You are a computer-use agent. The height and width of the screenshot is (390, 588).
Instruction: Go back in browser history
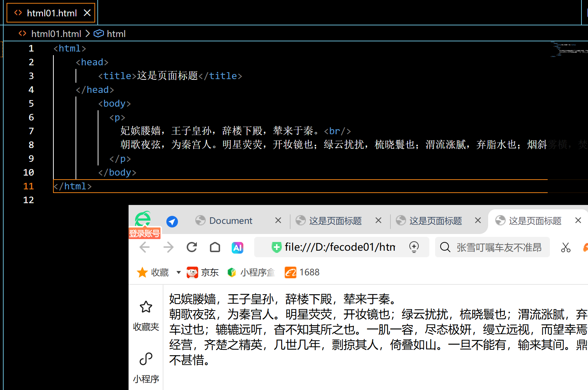(145, 247)
